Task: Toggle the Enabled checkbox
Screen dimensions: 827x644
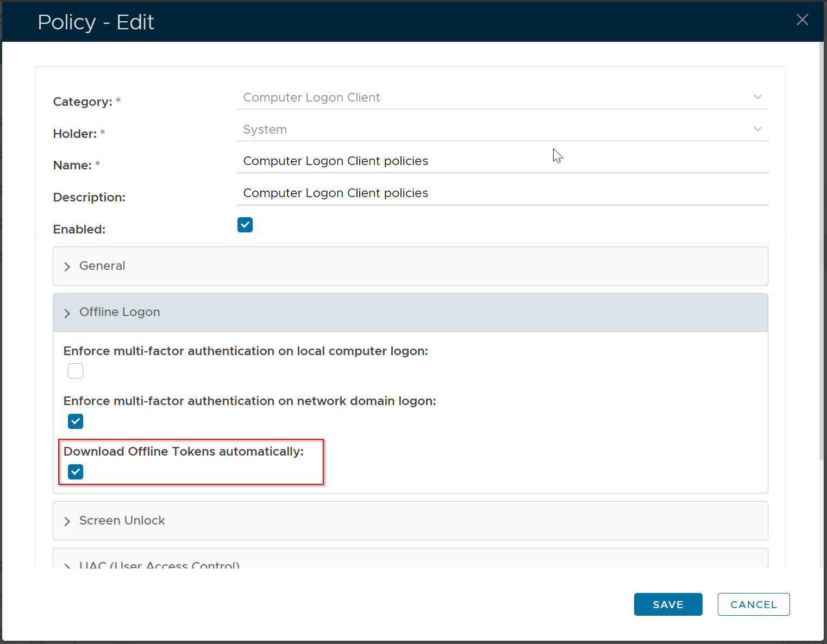Action: pos(245,225)
